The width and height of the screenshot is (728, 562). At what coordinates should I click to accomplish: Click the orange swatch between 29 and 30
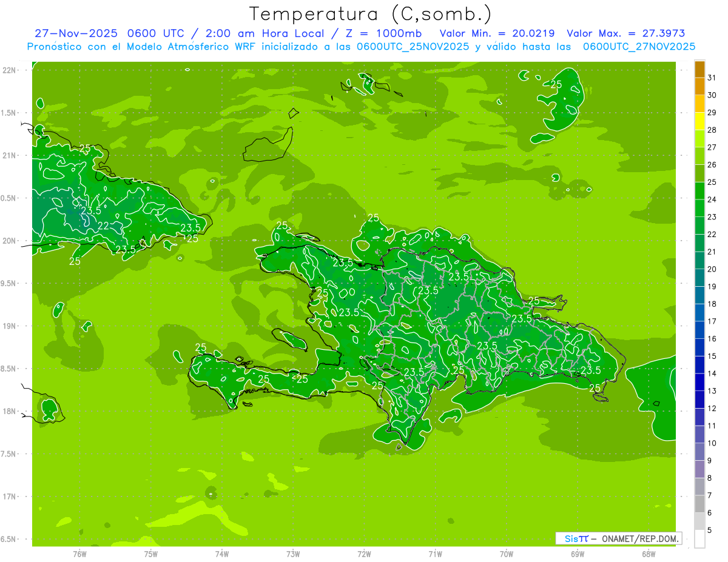699,104
